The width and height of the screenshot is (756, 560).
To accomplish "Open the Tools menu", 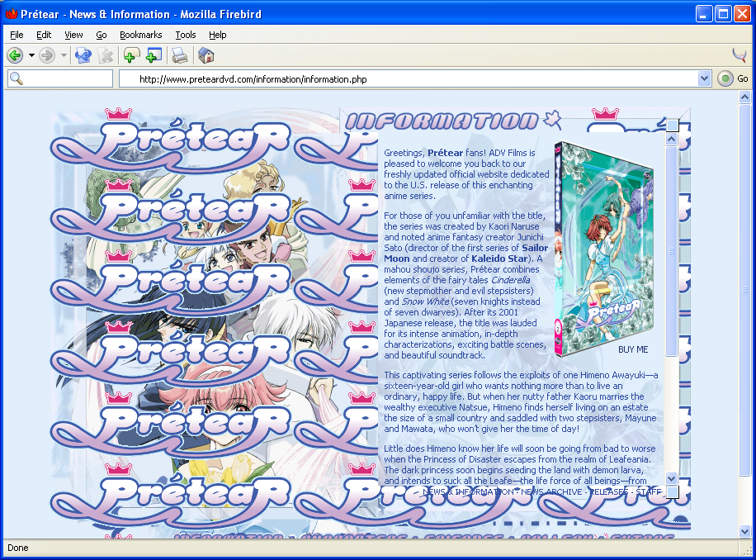I will 185,35.
